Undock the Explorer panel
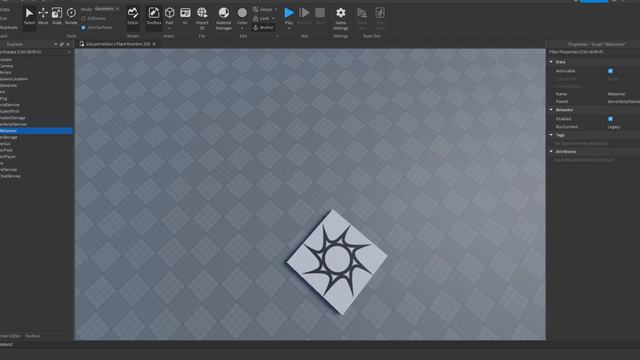 62,44
